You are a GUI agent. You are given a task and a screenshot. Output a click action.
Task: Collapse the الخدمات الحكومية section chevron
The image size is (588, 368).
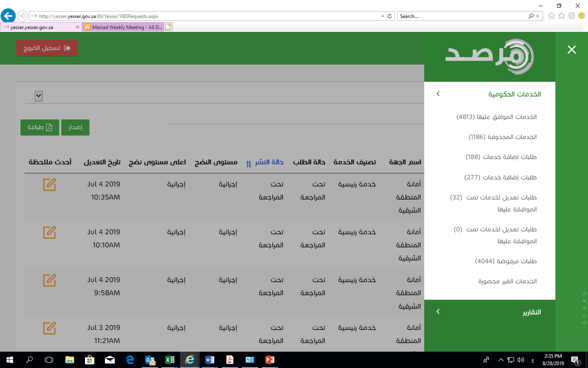tap(438, 94)
